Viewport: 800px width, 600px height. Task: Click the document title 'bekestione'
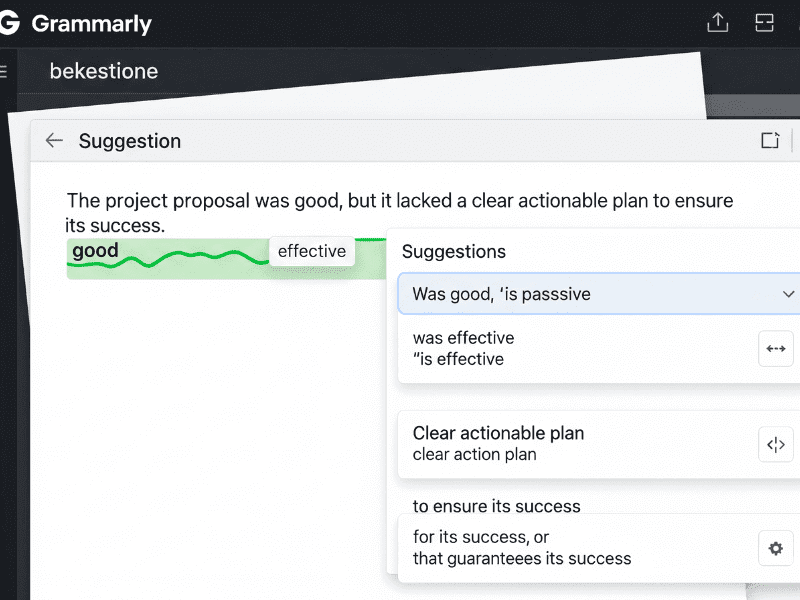(x=104, y=71)
